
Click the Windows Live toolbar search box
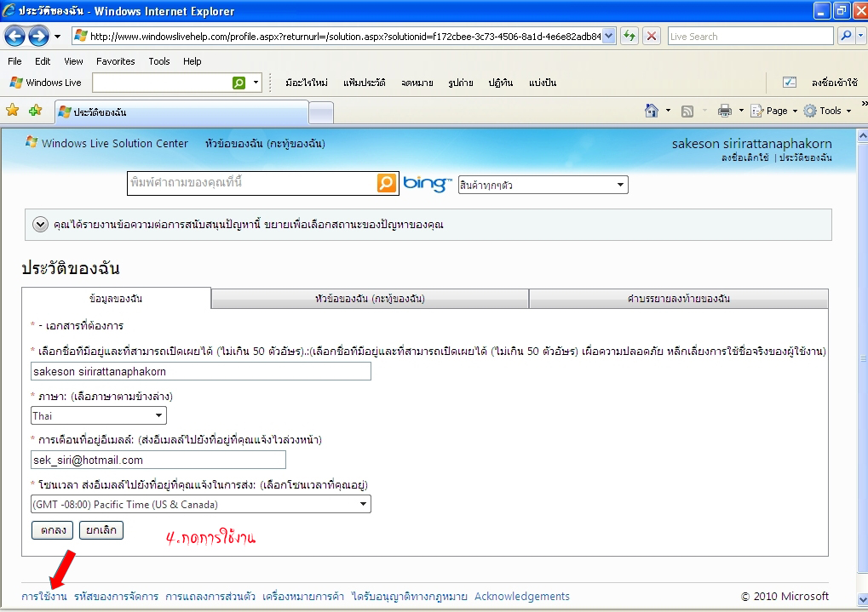pos(162,83)
